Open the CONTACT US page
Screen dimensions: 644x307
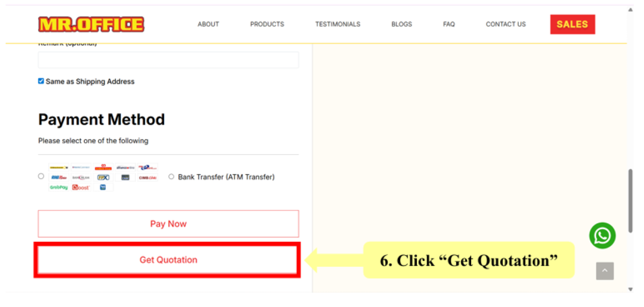pos(506,24)
